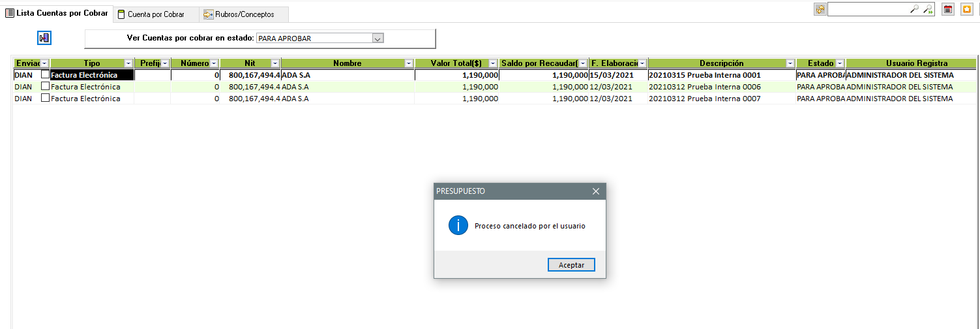Close the PRESUPUESTO dialog with X
The height and width of the screenshot is (329, 980).
[595, 191]
